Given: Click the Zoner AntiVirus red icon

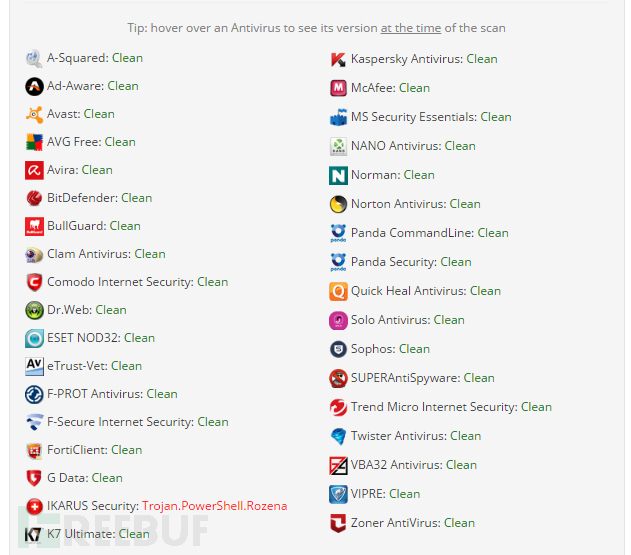Looking at the screenshot, I should [x=338, y=523].
